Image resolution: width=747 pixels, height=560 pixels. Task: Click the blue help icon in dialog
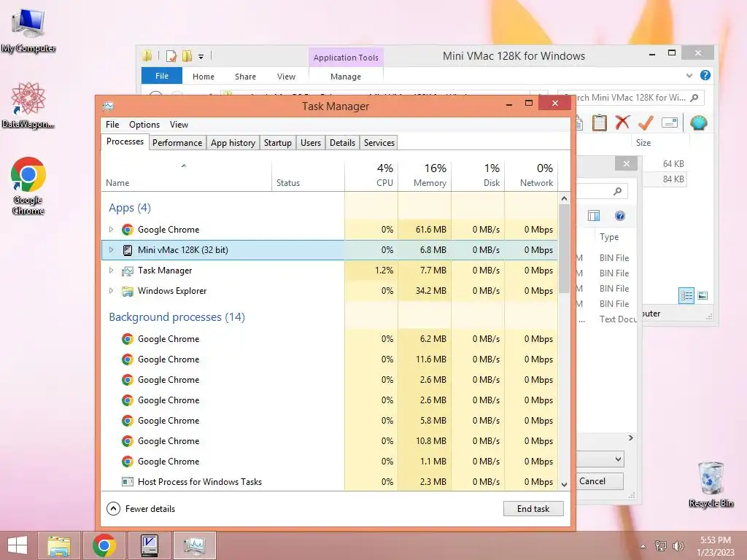[620, 216]
